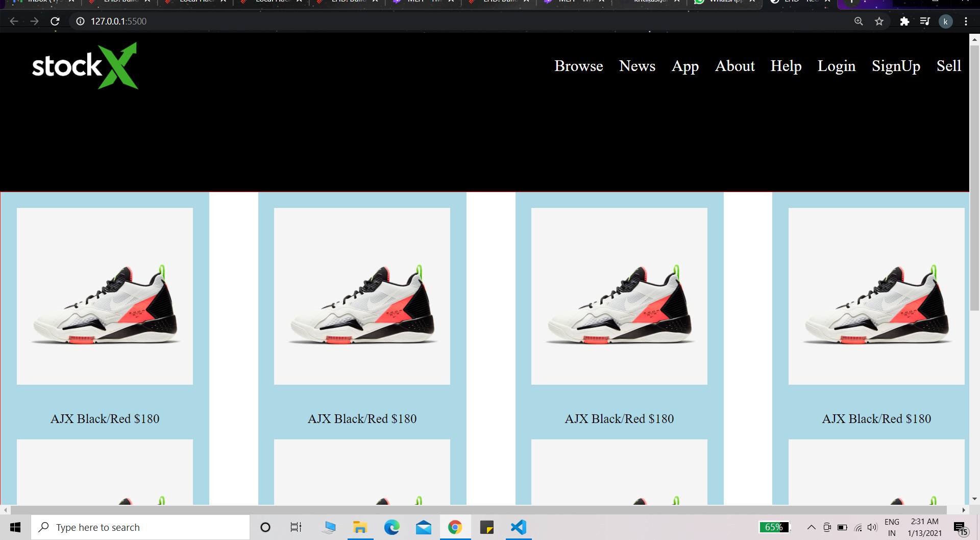View site information icon beside the address
The image size is (980, 540).
pyautogui.click(x=80, y=21)
